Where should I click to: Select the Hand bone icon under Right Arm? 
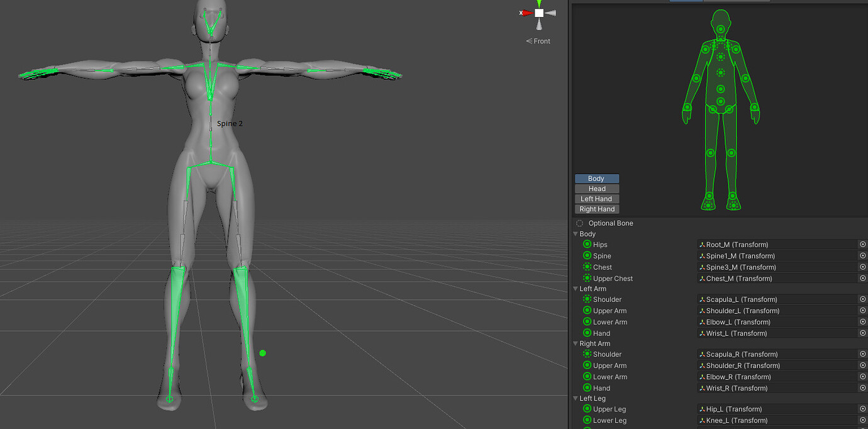[587, 387]
